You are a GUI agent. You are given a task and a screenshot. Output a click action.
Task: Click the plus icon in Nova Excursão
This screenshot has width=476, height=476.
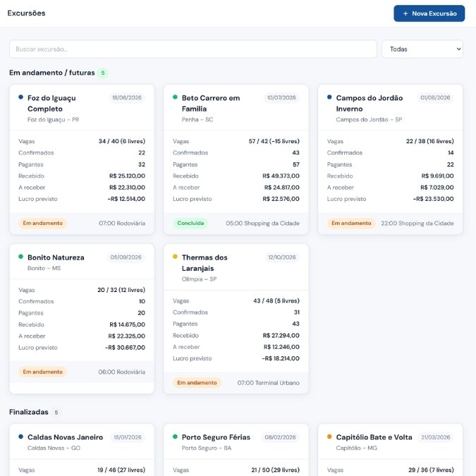click(405, 13)
